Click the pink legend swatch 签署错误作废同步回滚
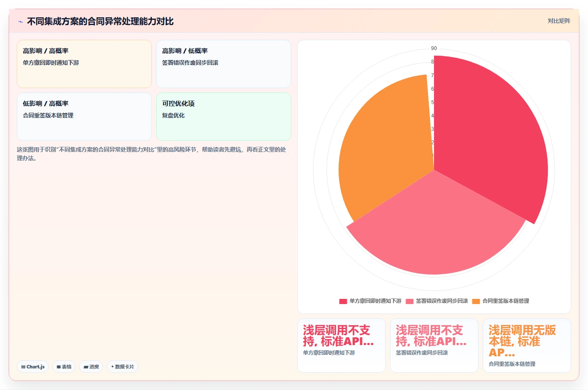The width and height of the screenshot is (588, 390). (x=409, y=301)
